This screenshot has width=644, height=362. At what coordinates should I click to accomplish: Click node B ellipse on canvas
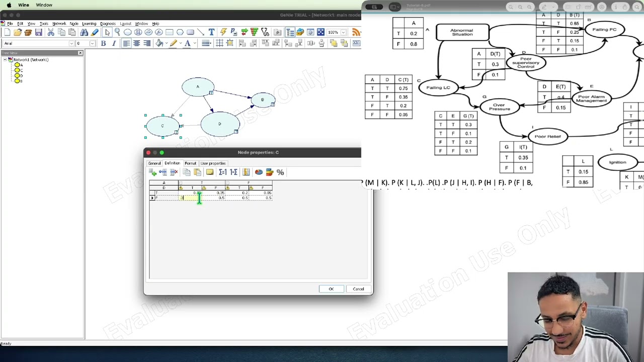point(263,100)
